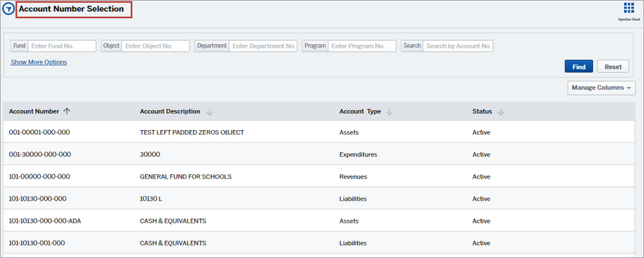The image size is (644, 258).
Task: Open the OpenGov Cloud apps grid
Action: [x=629, y=8]
